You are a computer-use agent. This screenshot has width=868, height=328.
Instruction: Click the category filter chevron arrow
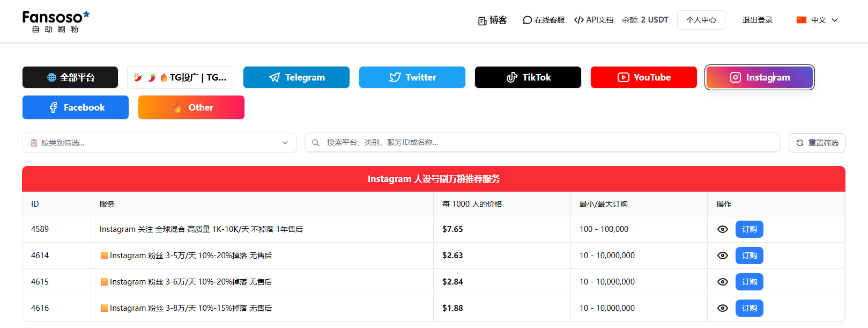click(285, 143)
